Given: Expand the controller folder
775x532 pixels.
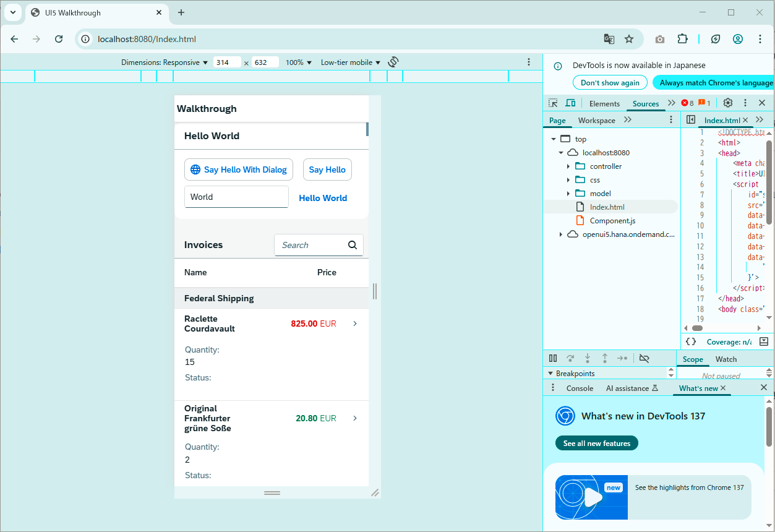Looking at the screenshot, I should pos(568,166).
